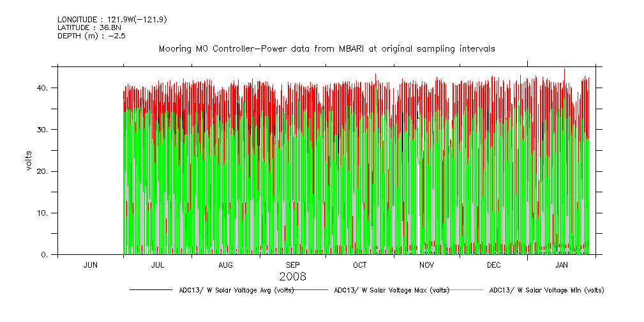This screenshot has height=322, width=644.
Task: Click the AUG month label
Action: 225,264
